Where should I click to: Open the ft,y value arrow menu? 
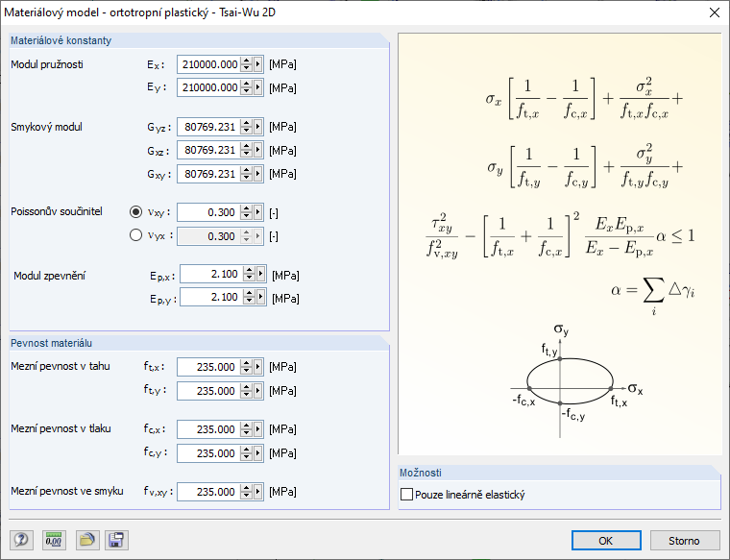coord(258,391)
